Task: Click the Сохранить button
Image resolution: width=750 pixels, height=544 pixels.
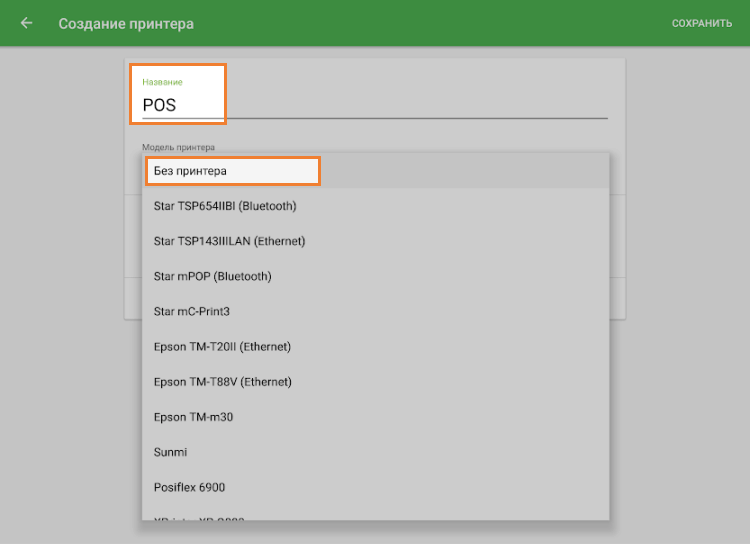Action: coord(701,23)
